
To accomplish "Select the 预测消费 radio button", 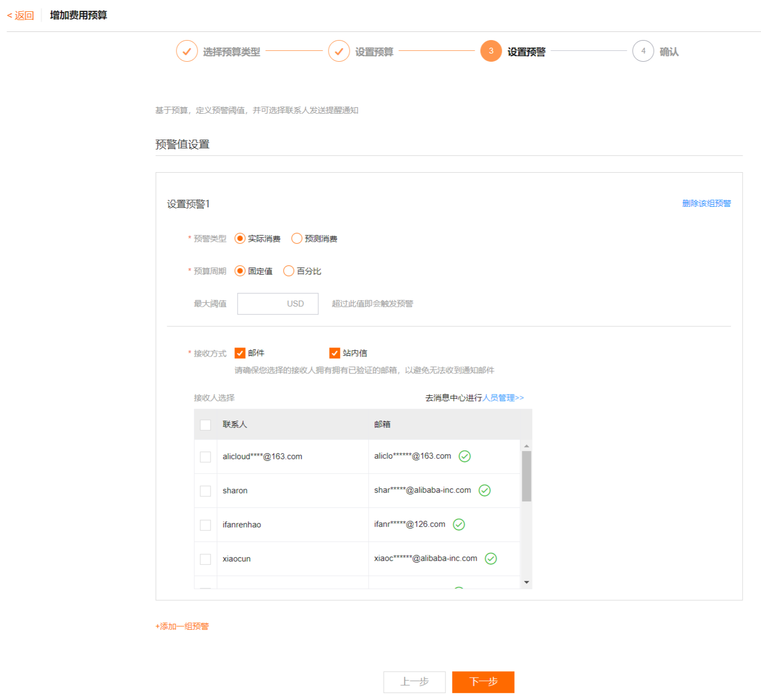I will point(297,239).
